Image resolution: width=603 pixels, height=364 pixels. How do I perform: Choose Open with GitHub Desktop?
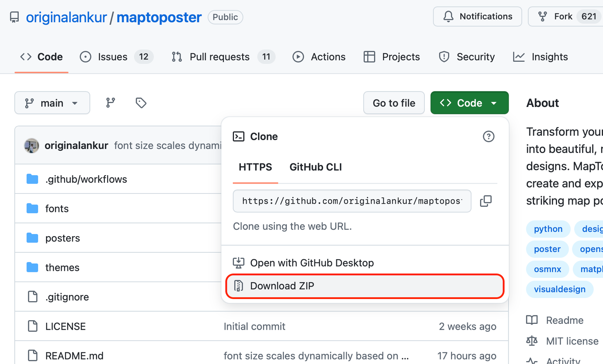point(312,263)
